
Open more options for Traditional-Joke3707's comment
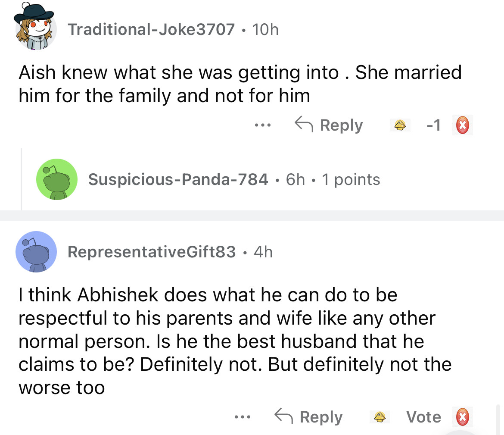(x=262, y=125)
